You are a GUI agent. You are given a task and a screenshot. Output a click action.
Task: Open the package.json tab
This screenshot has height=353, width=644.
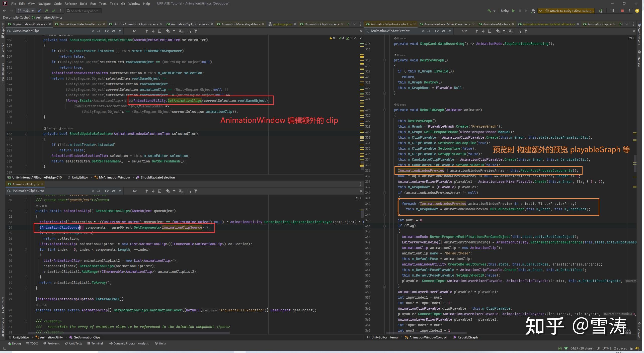(282, 24)
